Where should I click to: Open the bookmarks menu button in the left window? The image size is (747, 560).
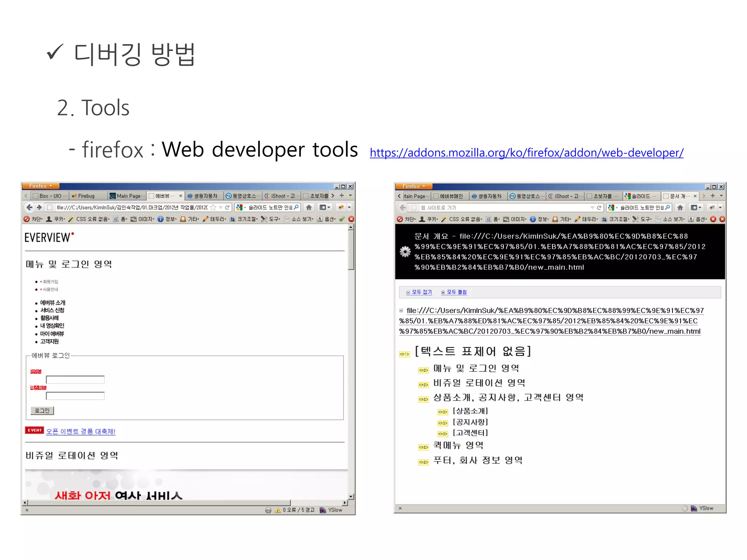click(x=325, y=207)
